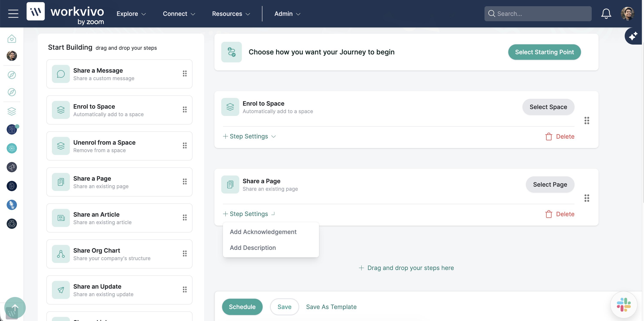Click drag handle of the Select Page step
This screenshot has width=644, height=321.
[x=587, y=198]
